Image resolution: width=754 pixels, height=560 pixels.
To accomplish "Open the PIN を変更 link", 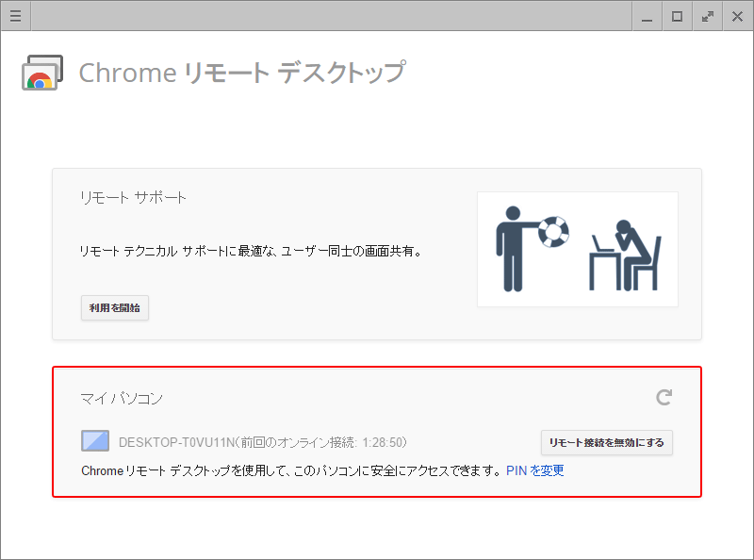I will (x=535, y=470).
